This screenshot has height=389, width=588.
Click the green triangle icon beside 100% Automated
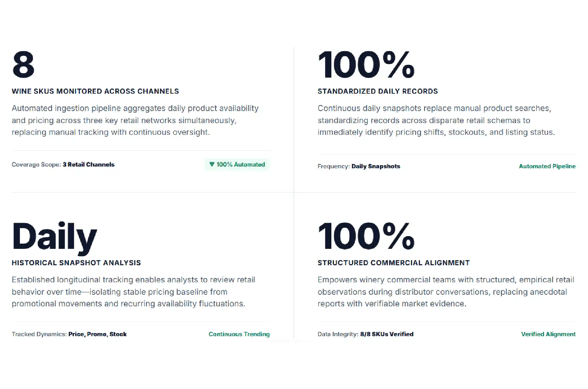(x=212, y=164)
